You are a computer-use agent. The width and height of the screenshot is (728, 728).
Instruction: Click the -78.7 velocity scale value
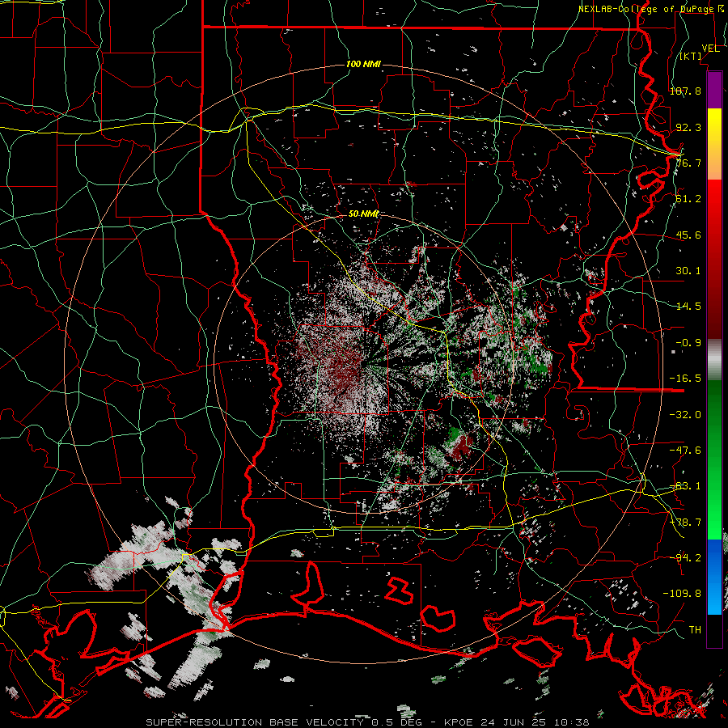(x=685, y=523)
